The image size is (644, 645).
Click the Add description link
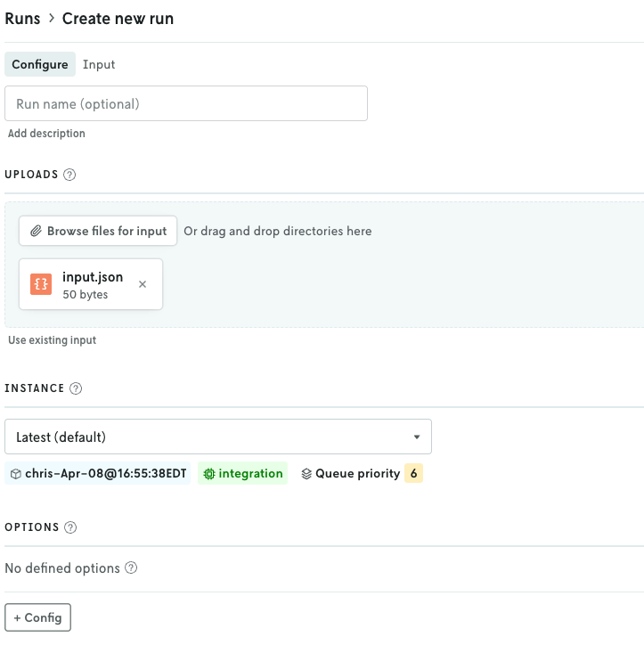click(x=46, y=134)
